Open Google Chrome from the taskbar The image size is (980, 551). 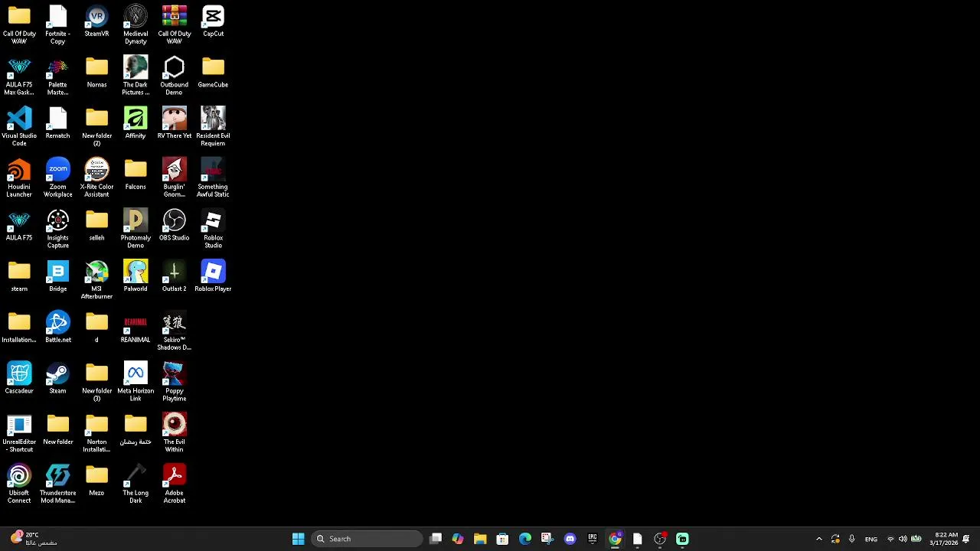point(615,539)
